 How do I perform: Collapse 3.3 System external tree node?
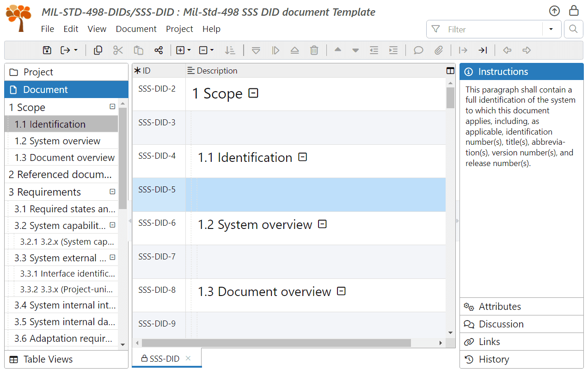coord(112,258)
